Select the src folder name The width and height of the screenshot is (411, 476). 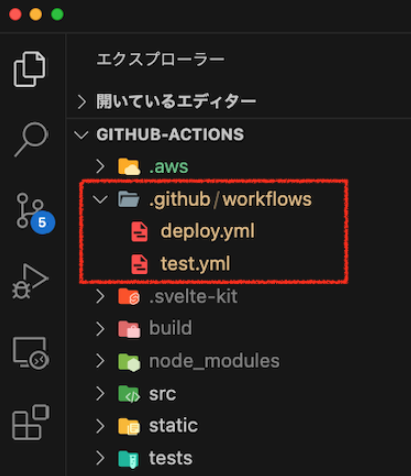pyautogui.click(x=162, y=394)
